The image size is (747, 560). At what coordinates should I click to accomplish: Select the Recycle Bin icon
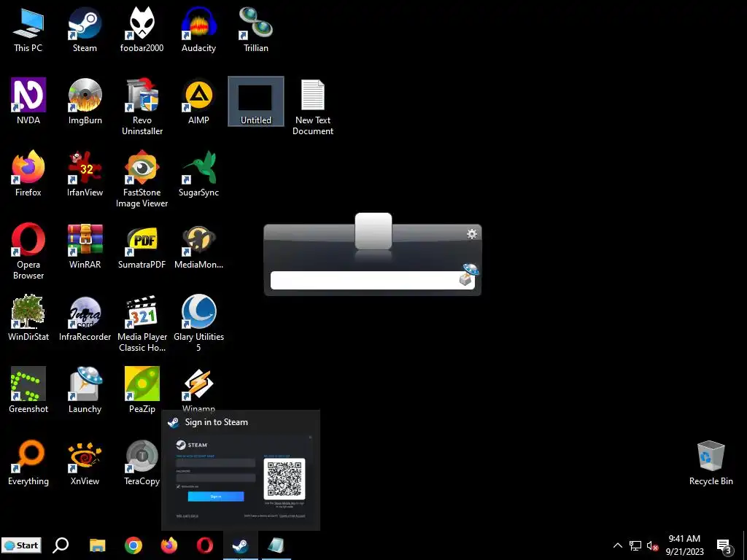(x=711, y=463)
